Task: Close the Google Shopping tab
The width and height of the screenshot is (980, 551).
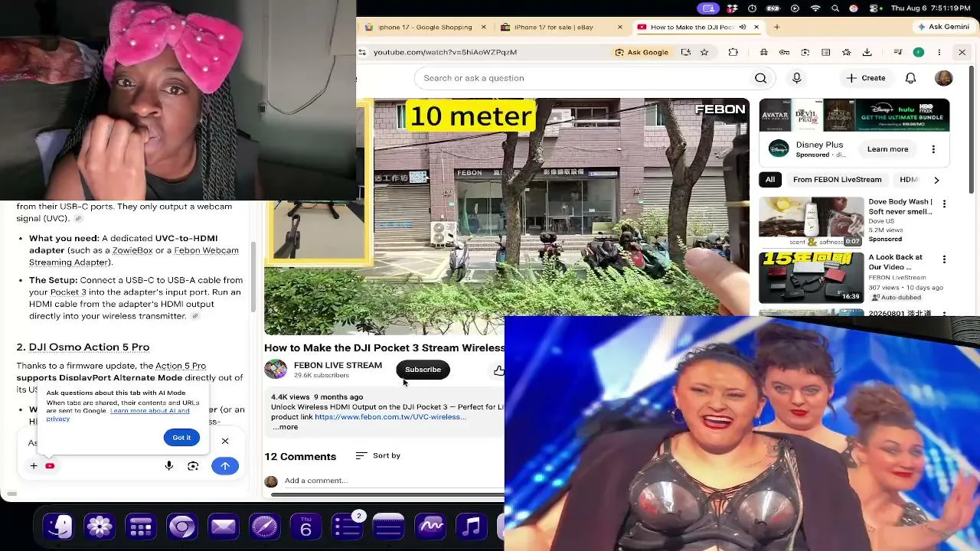Action: (x=483, y=27)
